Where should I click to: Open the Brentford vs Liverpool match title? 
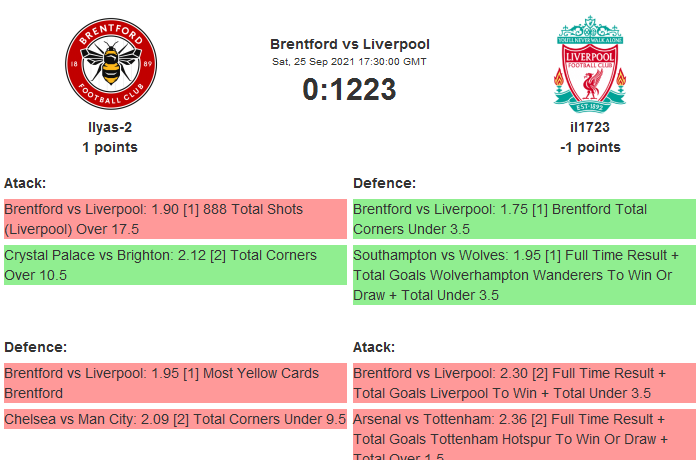pyautogui.click(x=350, y=44)
